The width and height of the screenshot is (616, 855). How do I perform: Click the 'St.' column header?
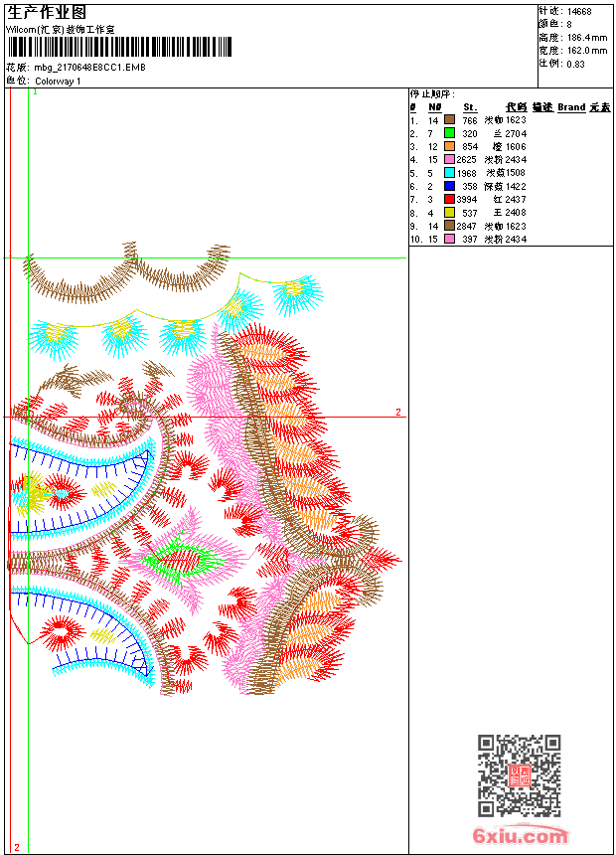pos(470,107)
